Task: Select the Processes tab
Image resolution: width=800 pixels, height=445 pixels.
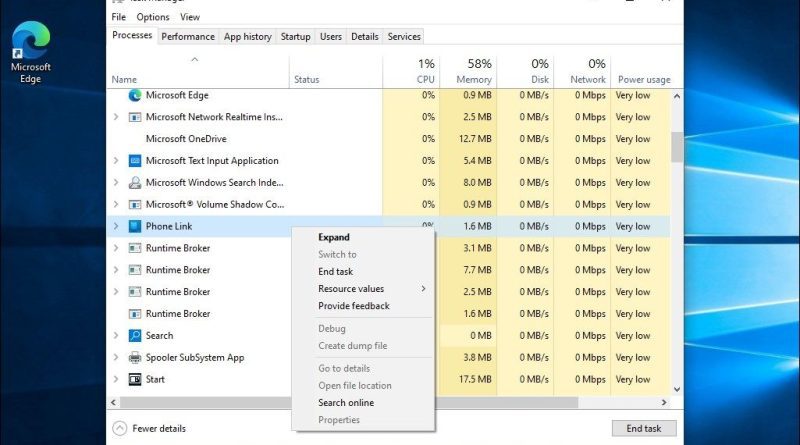Action: pyautogui.click(x=132, y=35)
